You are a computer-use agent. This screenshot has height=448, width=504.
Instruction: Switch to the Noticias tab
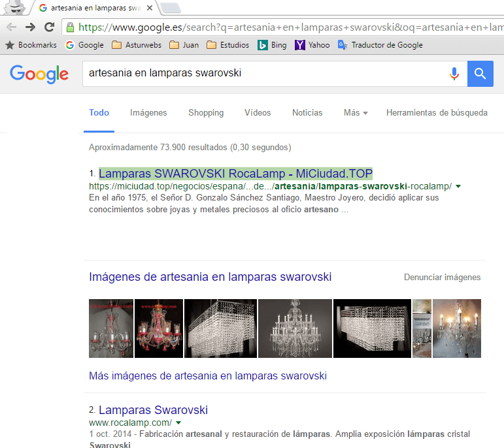(x=307, y=113)
